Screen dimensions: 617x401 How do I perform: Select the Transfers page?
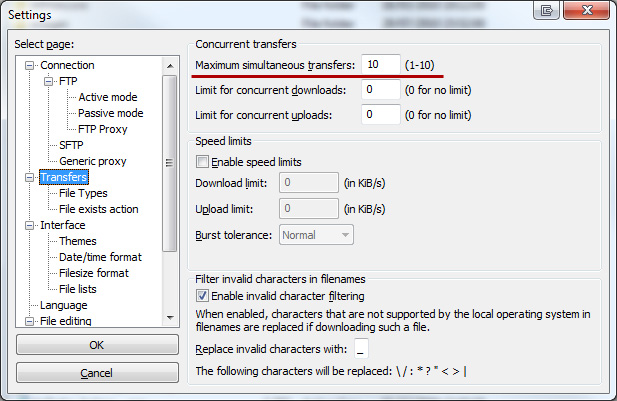click(x=64, y=177)
